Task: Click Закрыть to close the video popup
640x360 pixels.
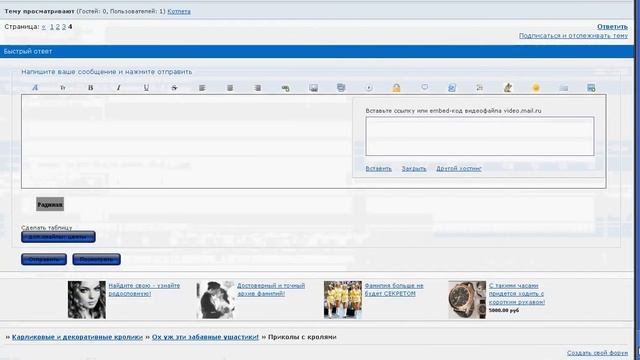Action: pyautogui.click(x=414, y=169)
